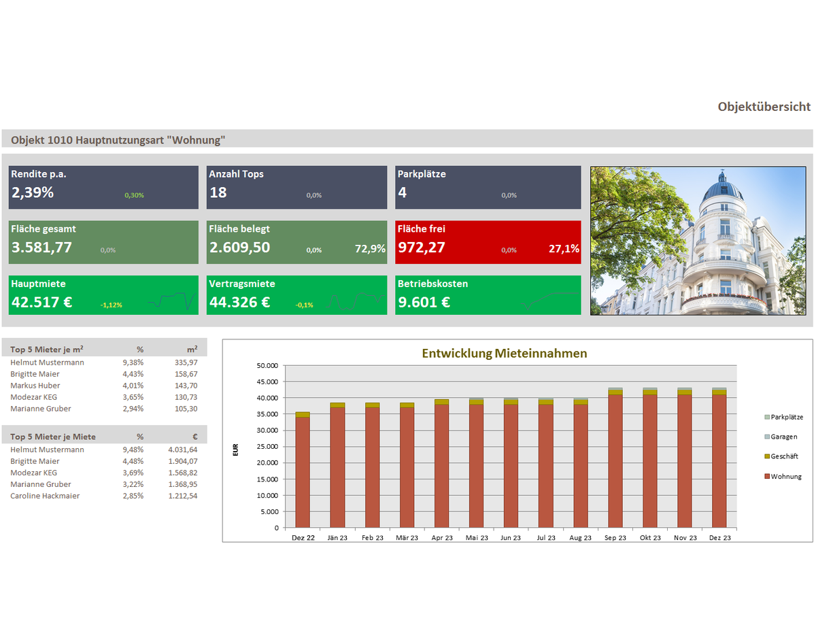816x644 pixels.
Task: Click the Wohnung legend color marker
Action: coord(767,477)
